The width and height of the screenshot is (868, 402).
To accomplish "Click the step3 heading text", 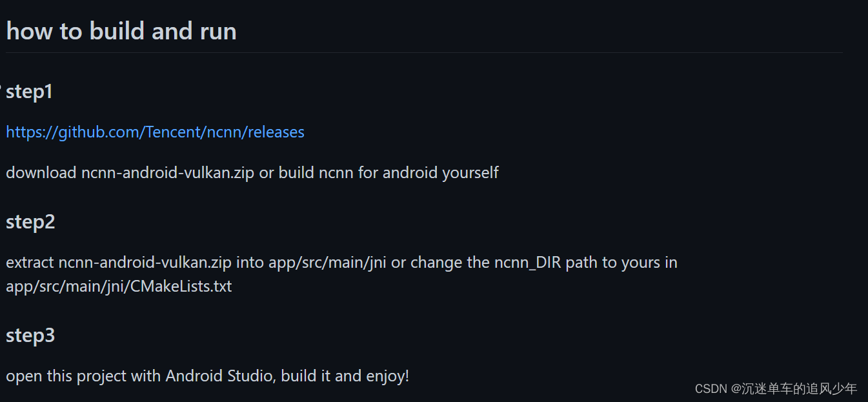I will 30,336.
